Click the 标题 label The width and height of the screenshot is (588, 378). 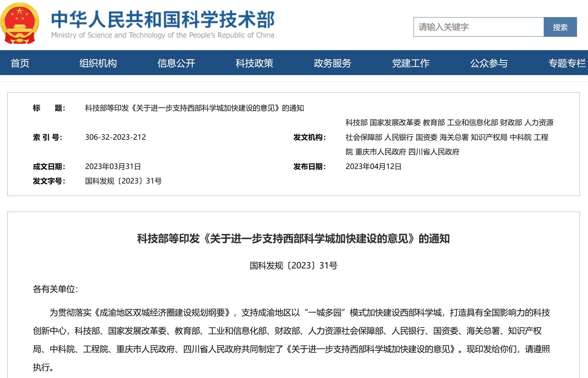[49, 108]
